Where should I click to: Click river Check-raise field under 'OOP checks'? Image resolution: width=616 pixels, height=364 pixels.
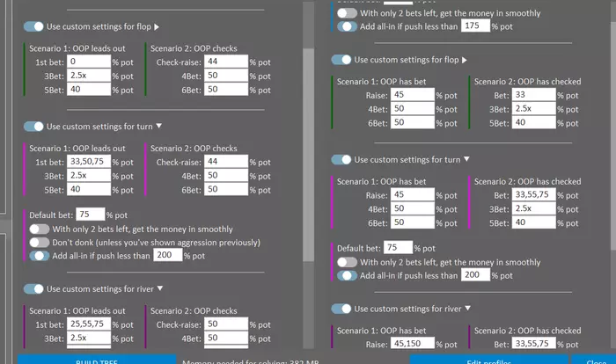(x=226, y=324)
